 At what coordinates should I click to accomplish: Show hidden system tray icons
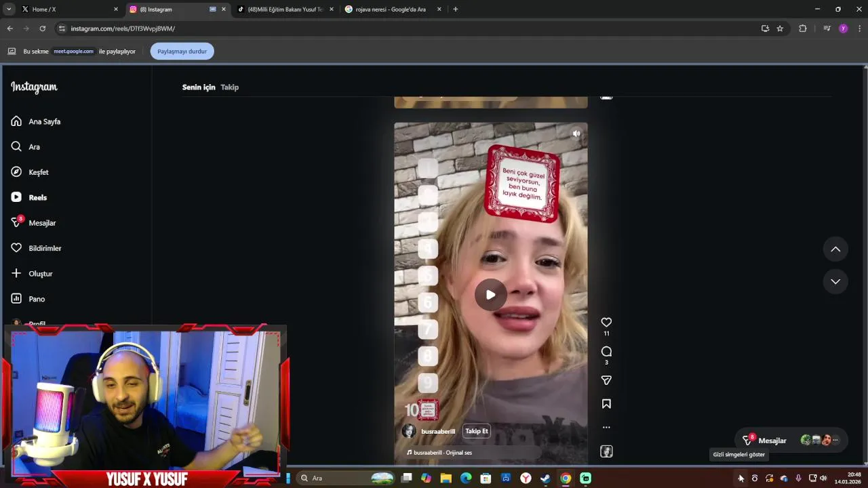click(741, 478)
